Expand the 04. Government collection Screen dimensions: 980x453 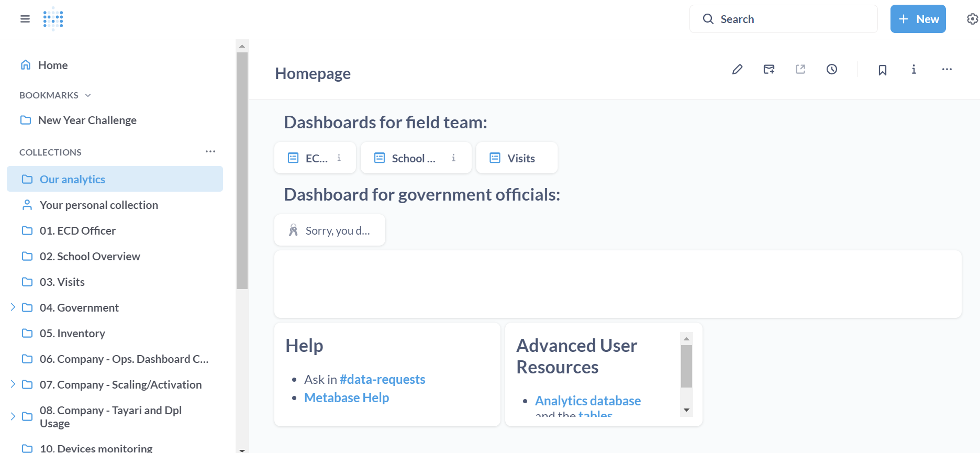13,307
